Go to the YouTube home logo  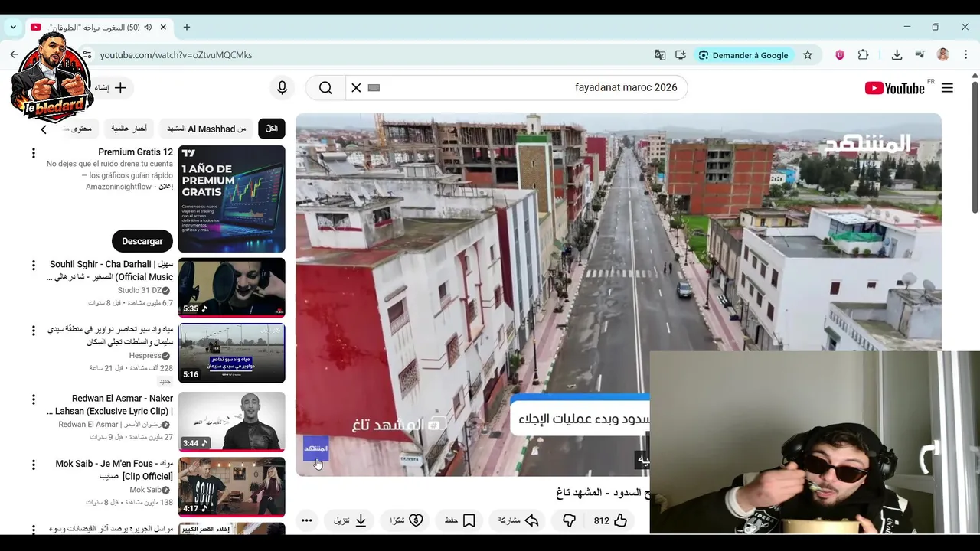click(895, 88)
